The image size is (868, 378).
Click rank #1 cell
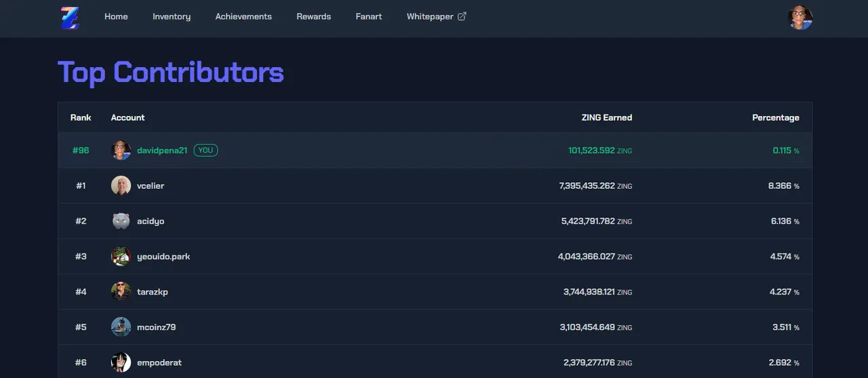(81, 186)
